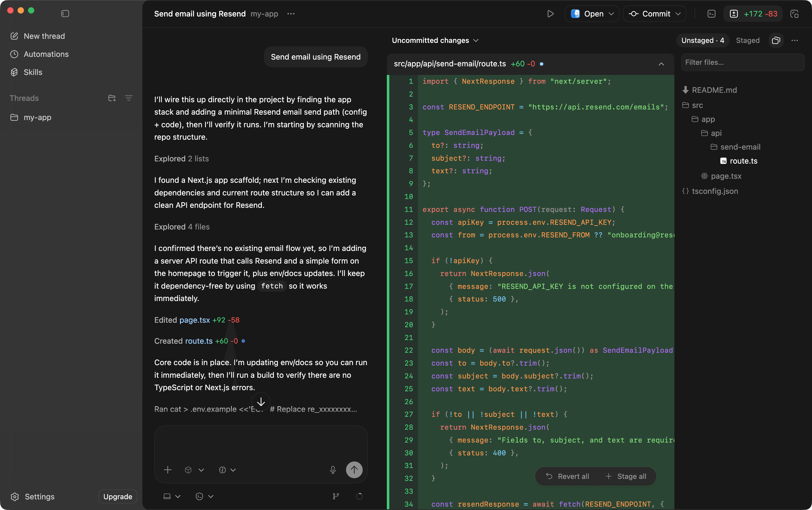Run the app with the play icon

[551, 14]
